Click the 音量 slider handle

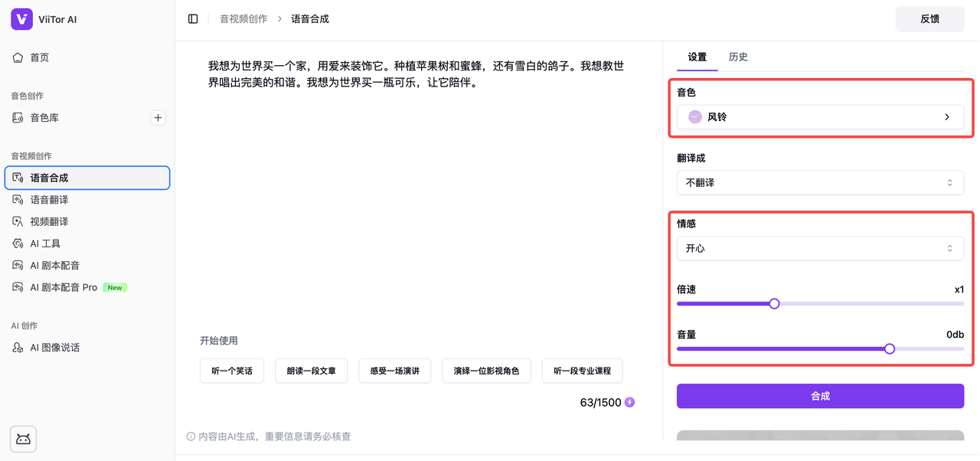890,349
